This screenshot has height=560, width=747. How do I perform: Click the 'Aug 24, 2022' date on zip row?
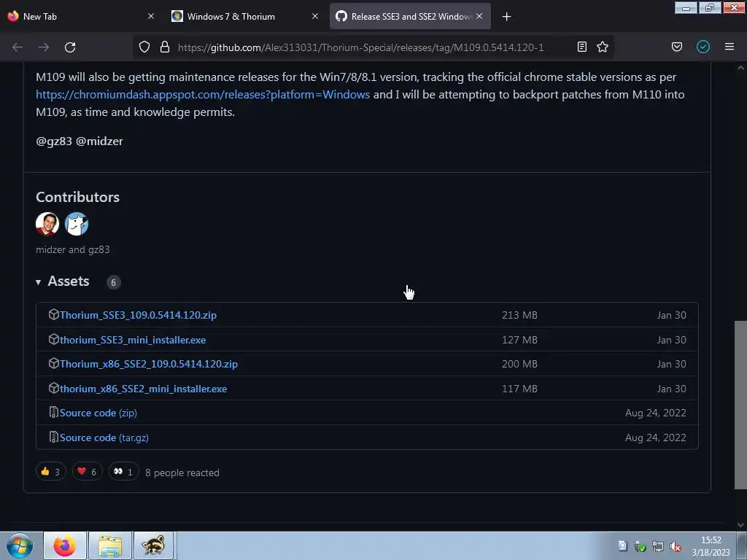click(656, 413)
